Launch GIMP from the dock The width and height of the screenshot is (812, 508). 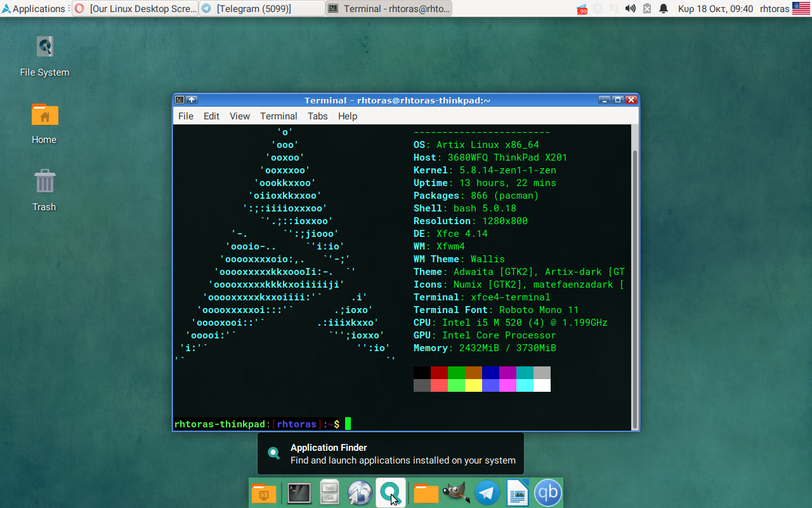[456, 493]
